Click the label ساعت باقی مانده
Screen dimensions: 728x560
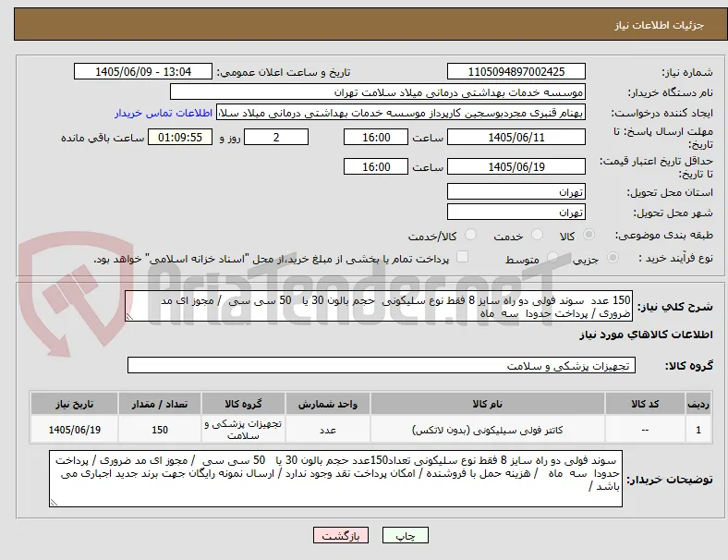click(x=103, y=138)
